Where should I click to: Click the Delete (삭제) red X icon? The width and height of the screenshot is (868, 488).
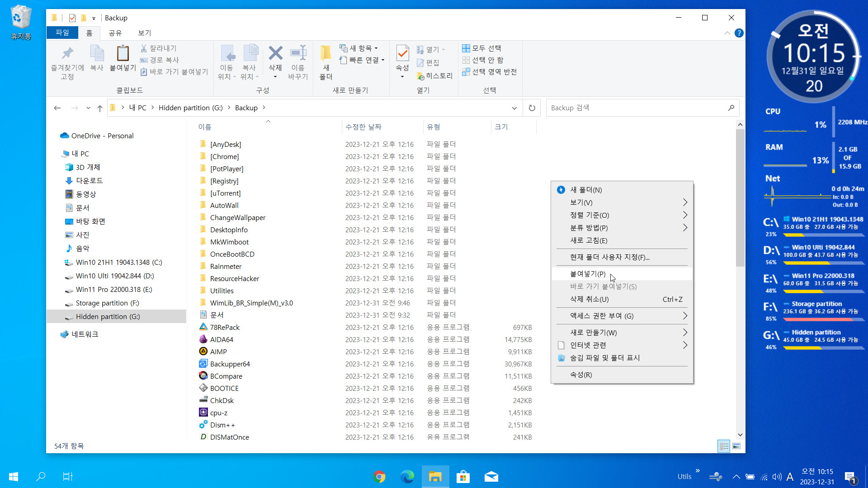pyautogui.click(x=275, y=53)
